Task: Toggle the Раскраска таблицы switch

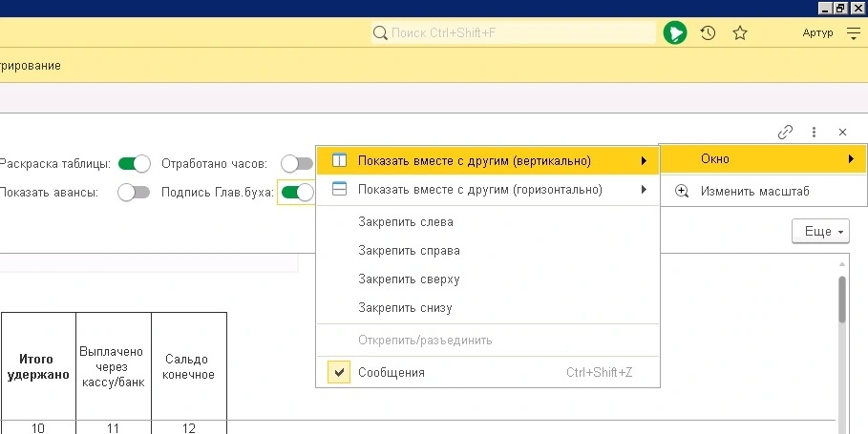Action: click(x=135, y=163)
